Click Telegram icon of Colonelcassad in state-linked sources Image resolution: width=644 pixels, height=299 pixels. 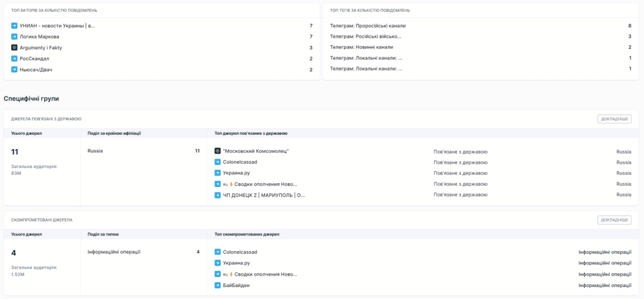tap(218, 162)
